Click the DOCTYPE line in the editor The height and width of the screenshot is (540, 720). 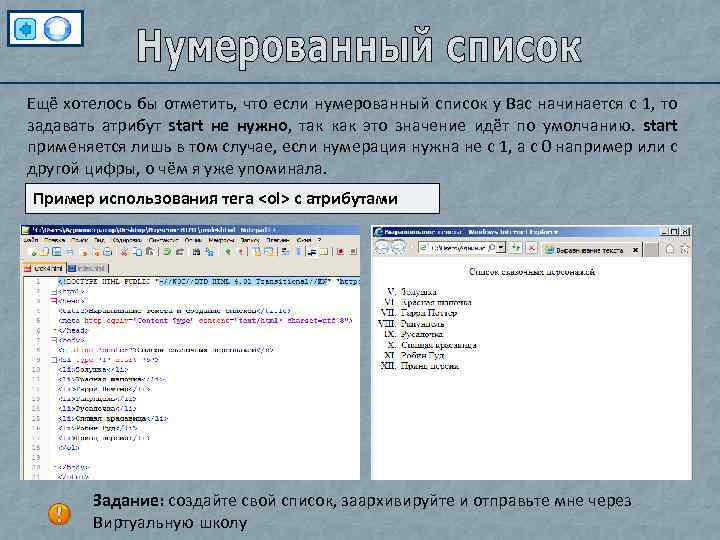(209, 281)
